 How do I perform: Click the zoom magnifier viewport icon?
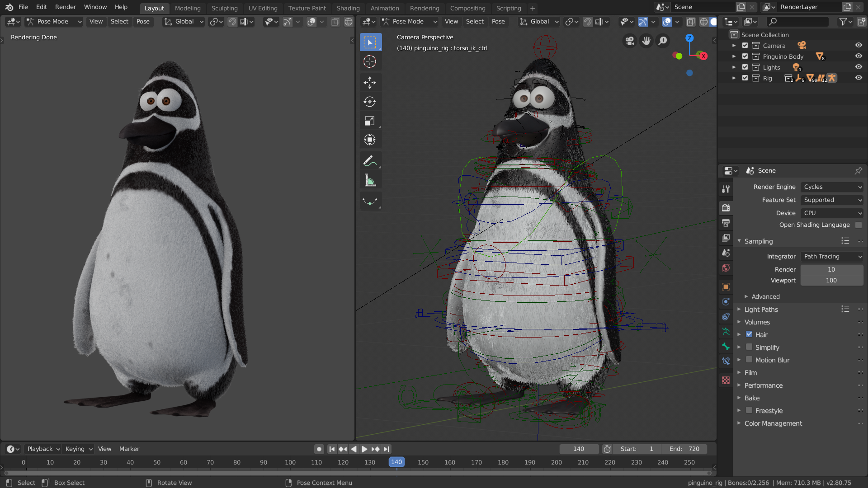click(x=663, y=41)
